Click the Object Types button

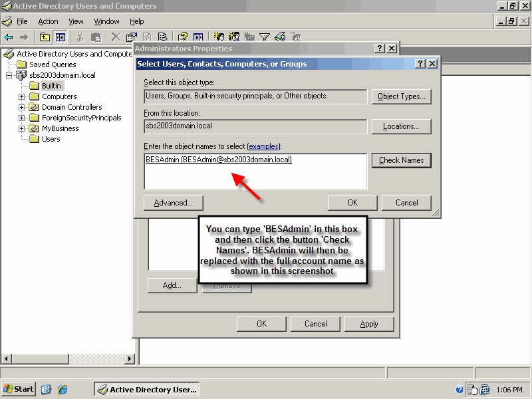402,96
